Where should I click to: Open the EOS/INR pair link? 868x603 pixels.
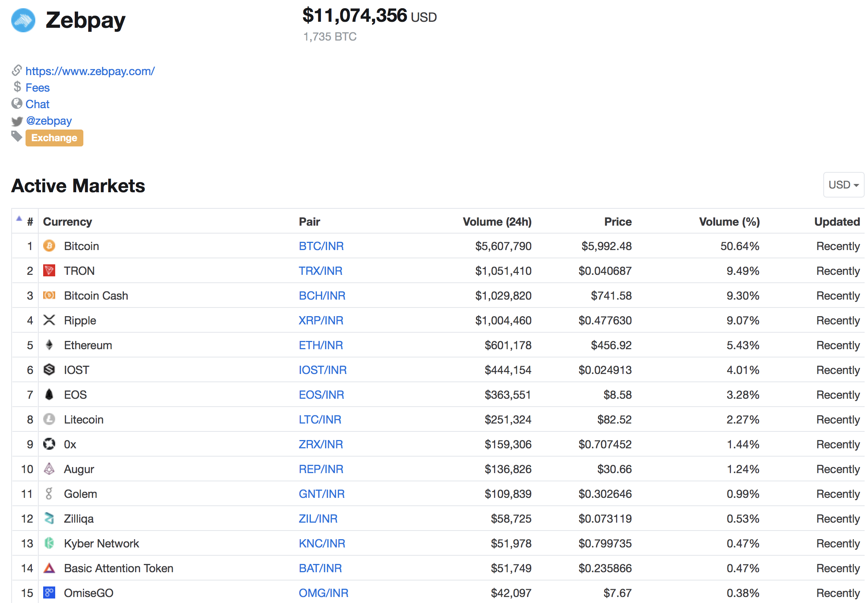[321, 395]
